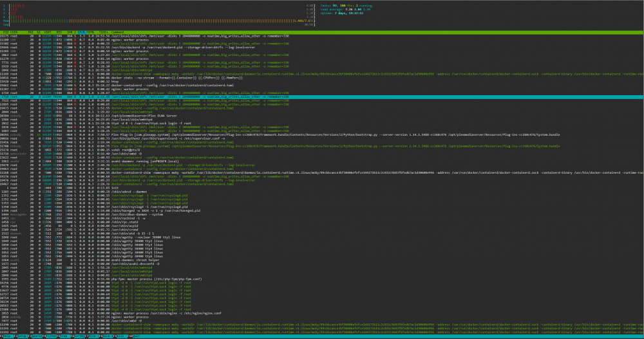
Task: Select the '/usr/bin/dbus-daemon --system' row
Action: click(322, 214)
